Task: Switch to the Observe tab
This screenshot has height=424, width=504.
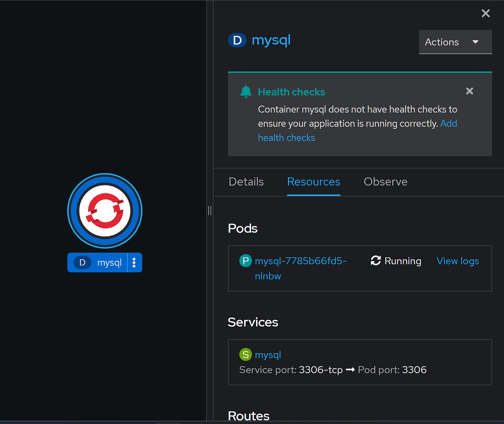Action: click(385, 182)
